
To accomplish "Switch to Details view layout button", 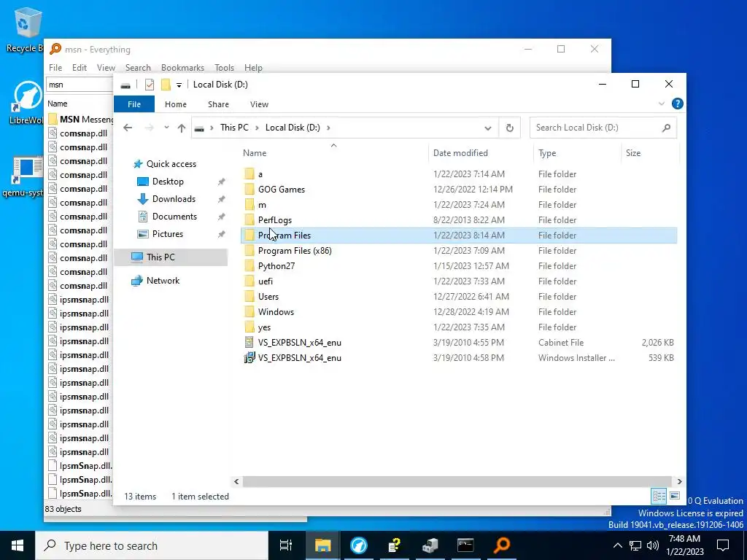I will point(659,496).
